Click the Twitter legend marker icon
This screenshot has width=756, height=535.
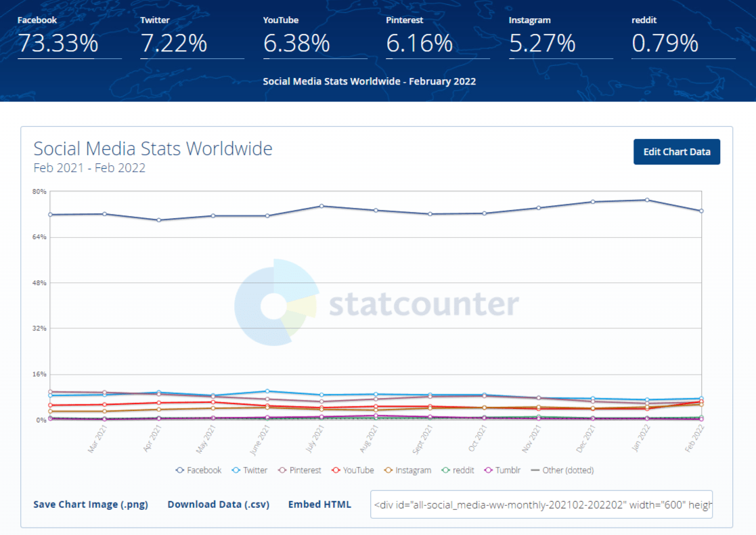pos(234,470)
